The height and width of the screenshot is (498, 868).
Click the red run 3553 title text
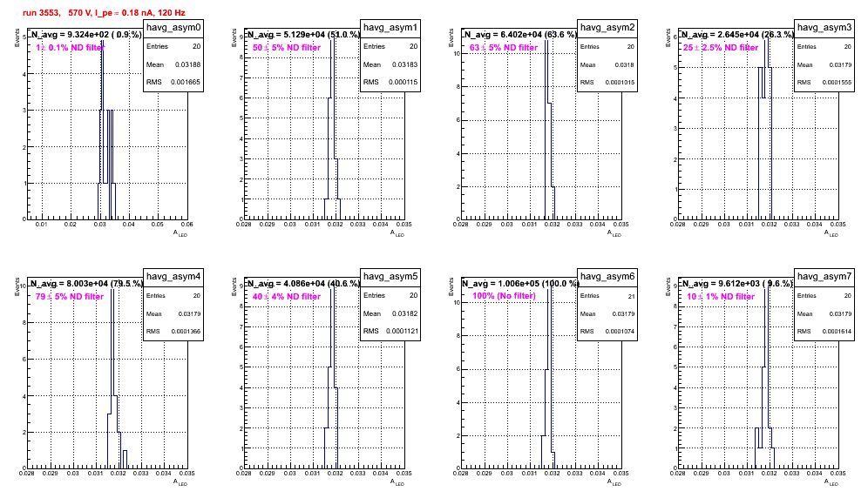[x=104, y=12]
